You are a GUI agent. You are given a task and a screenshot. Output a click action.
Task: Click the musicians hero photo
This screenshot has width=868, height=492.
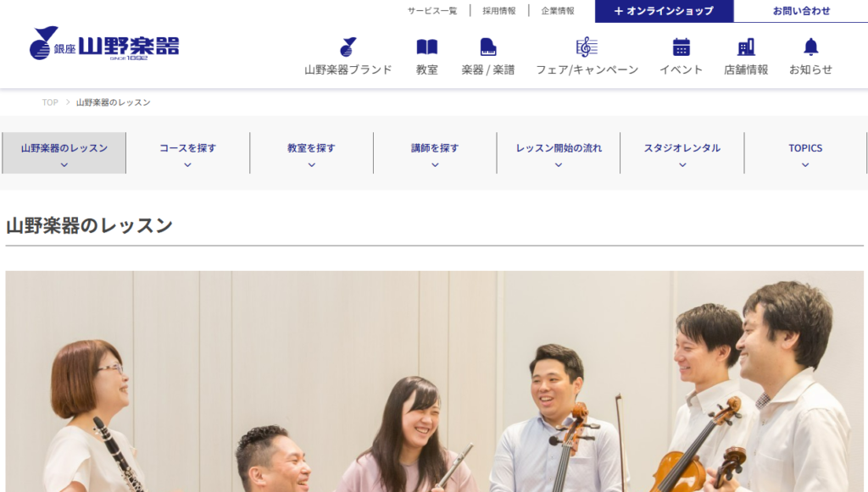click(435, 381)
